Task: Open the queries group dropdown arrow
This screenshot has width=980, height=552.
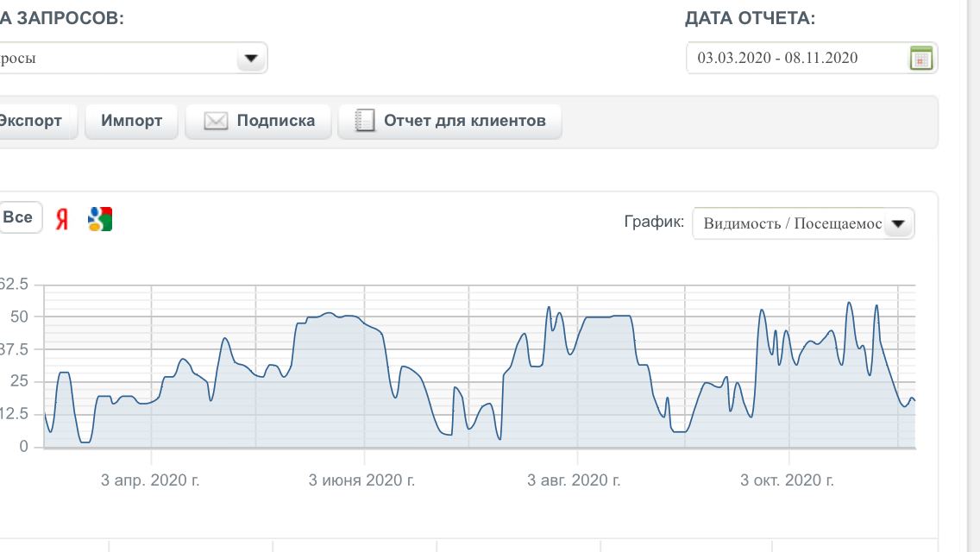Action: coord(251,58)
